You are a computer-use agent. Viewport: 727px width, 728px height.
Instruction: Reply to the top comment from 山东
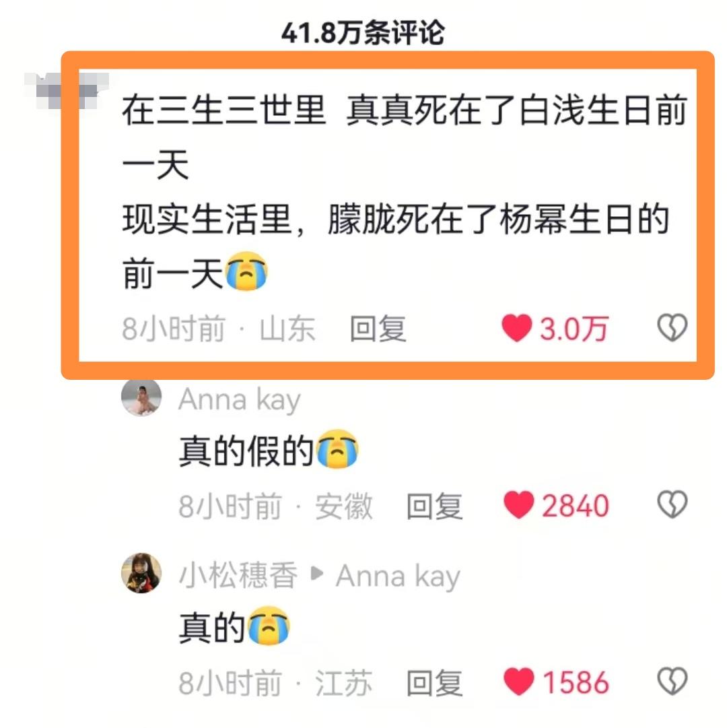pos(378,329)
